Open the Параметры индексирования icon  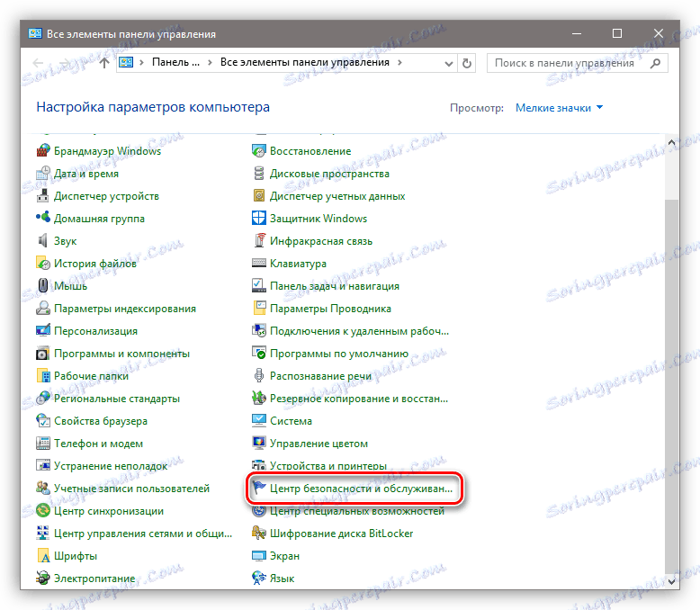pyautogui.click(x=43, y=309)
